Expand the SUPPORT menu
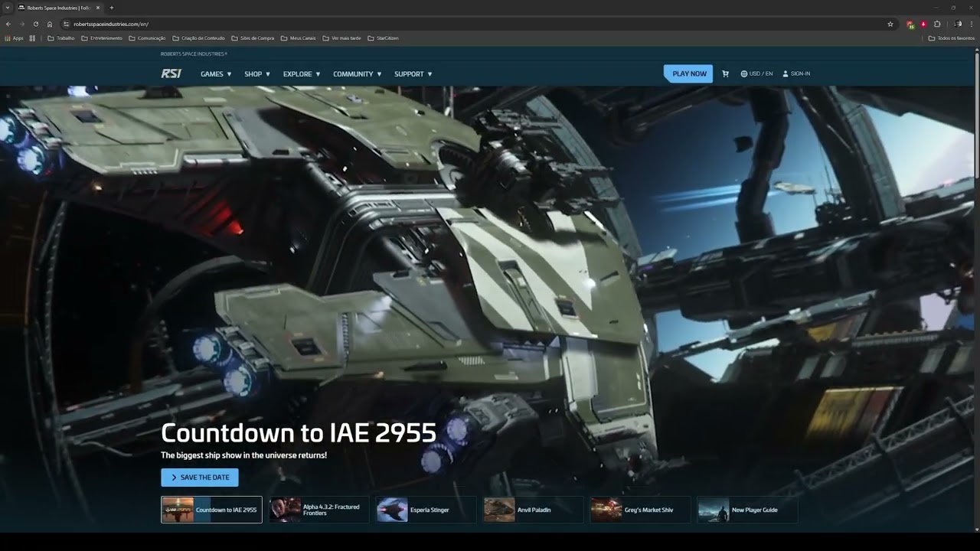Viewport: 980px width, 551px height. pos(413,74)
